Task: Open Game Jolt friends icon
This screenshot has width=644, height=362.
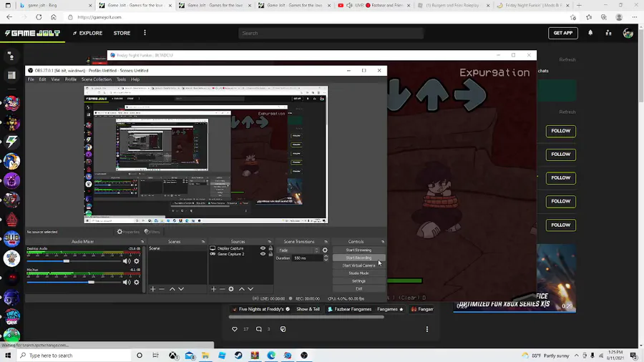Action: coord(609,33)
